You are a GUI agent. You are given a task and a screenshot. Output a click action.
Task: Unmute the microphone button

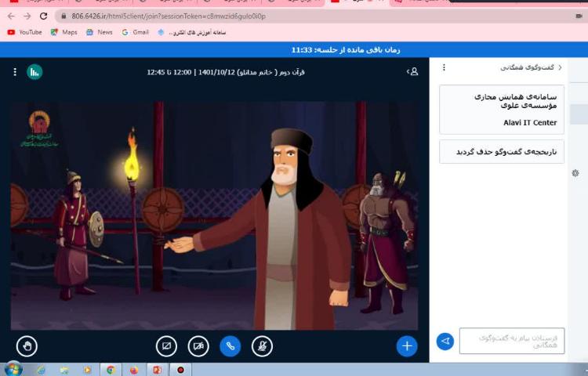[262, 346]
